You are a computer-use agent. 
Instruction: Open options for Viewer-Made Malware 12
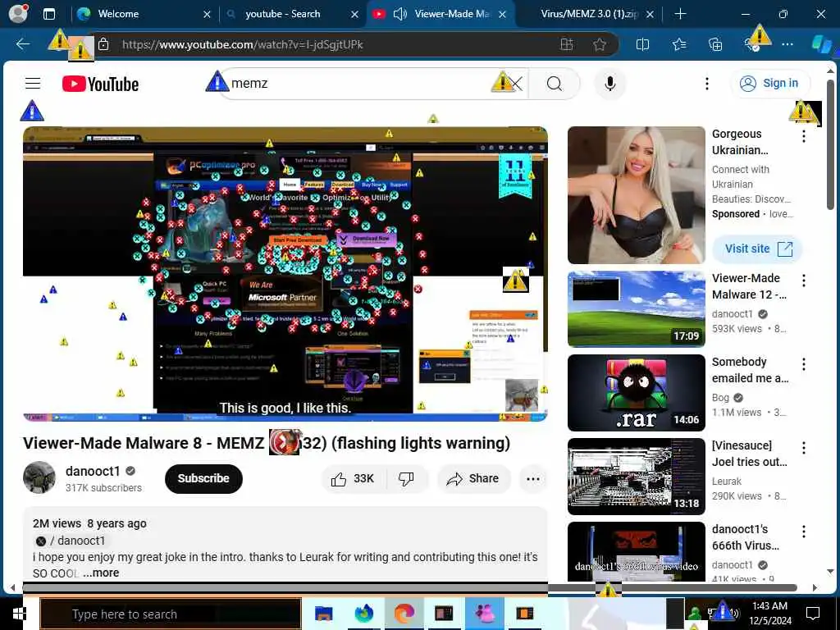tap(804, 281)
